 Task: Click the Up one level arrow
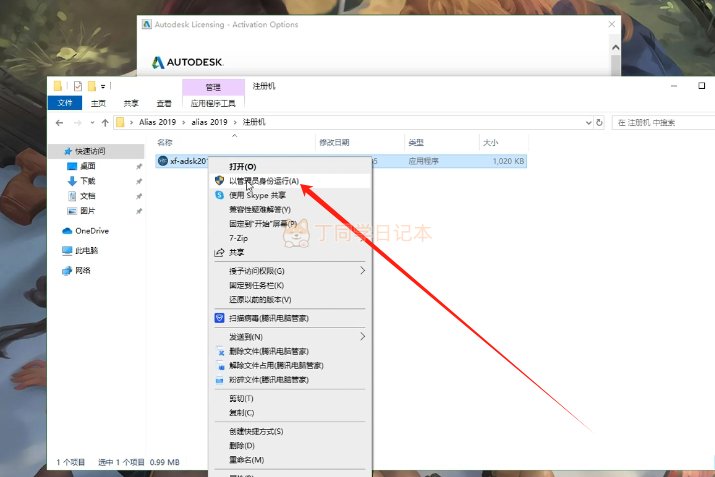coord(105,123)
